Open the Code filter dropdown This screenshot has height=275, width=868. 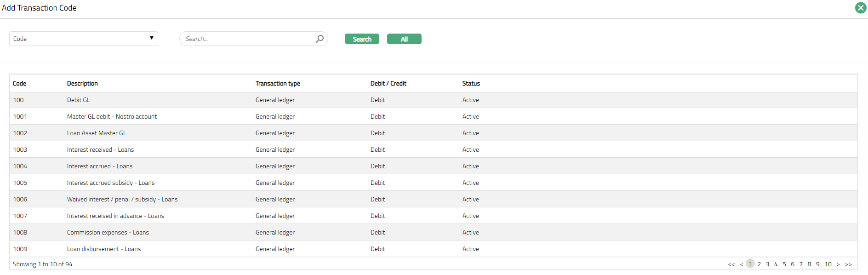coord(84,39)
